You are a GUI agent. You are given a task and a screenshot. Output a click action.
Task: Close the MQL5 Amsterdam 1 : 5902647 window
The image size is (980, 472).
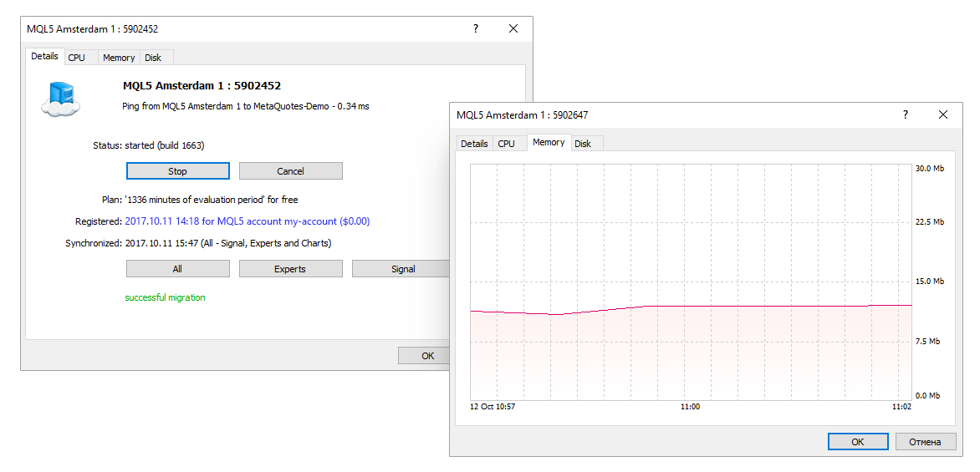943,115
